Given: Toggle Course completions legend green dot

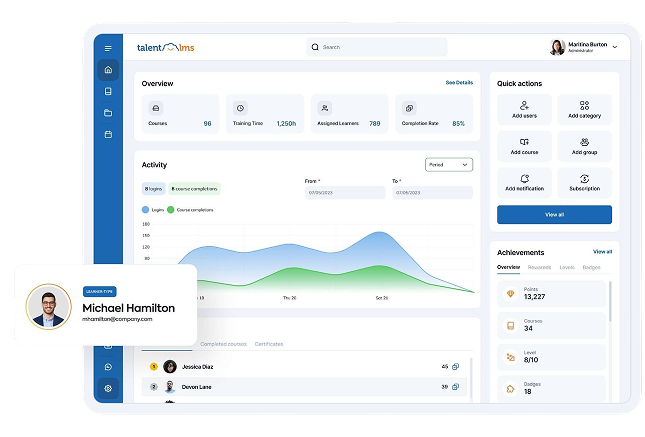Looking at the screenshot, I should pyautogui.click(x=170, y=210).
